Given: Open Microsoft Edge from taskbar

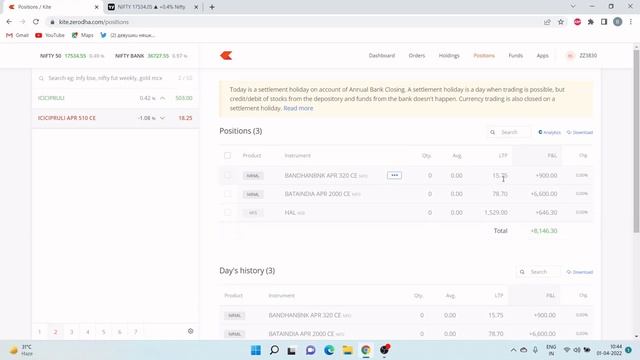Looking at the screenshot, I should (329, 350).
